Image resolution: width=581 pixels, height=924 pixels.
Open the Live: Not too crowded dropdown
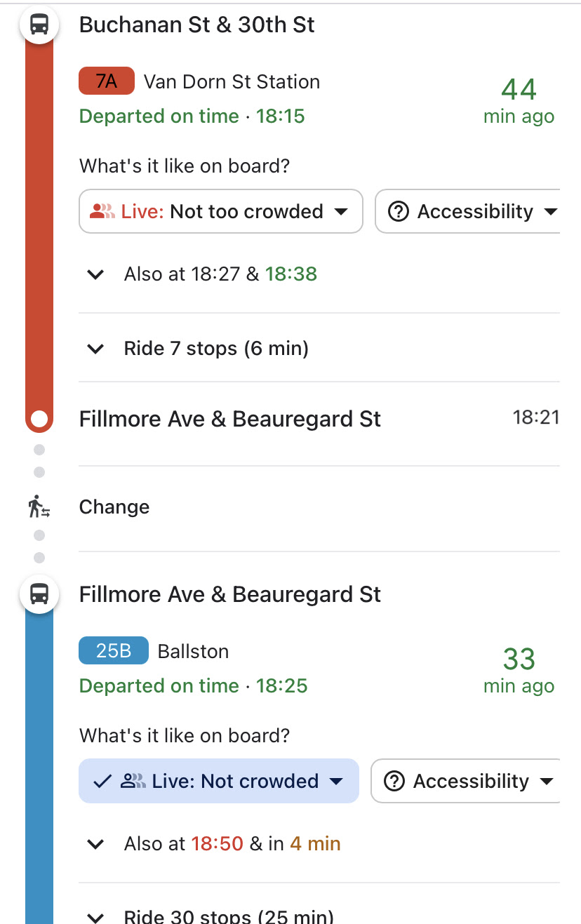coord(221,211)
